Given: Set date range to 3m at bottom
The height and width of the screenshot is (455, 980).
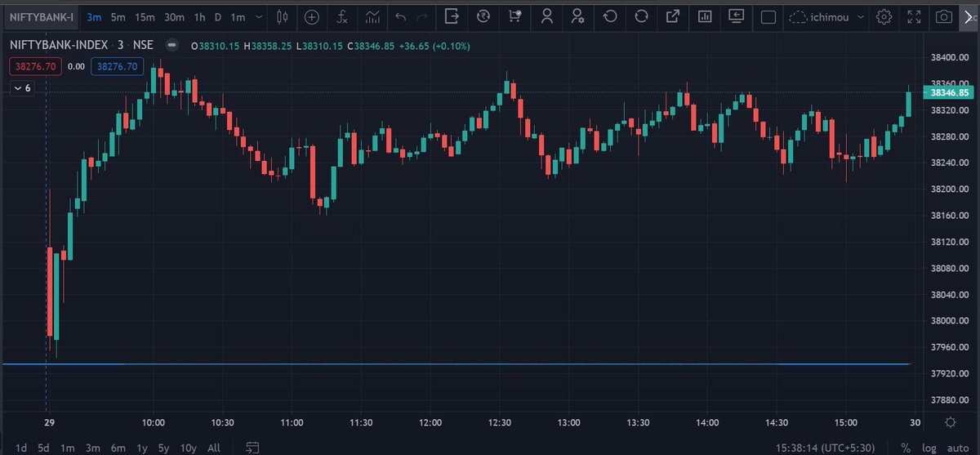Looking at the screenshot, I should (x=93, y=448).
